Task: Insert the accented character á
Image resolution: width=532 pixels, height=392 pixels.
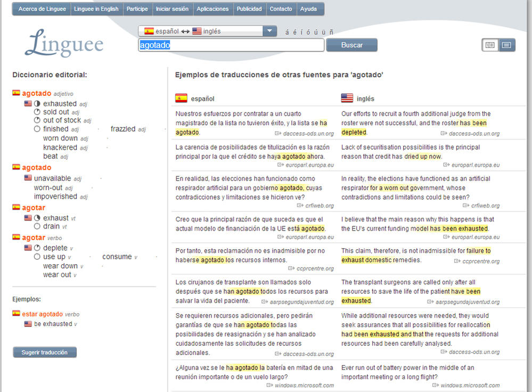Action: (x=288, y=32)
